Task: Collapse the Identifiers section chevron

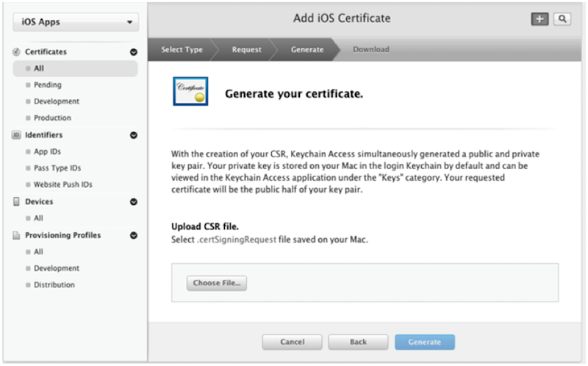Action: [134, 135]
